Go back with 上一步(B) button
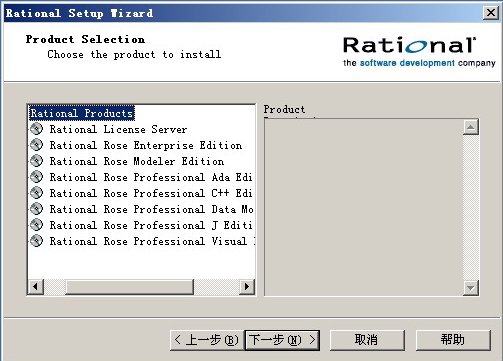The height and width of the screenshot is (361, 503). 207,340
